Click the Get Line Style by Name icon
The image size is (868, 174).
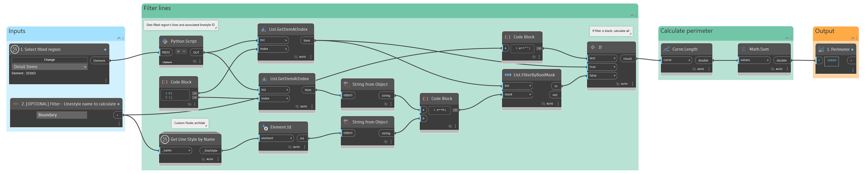(x=165, y=139)
